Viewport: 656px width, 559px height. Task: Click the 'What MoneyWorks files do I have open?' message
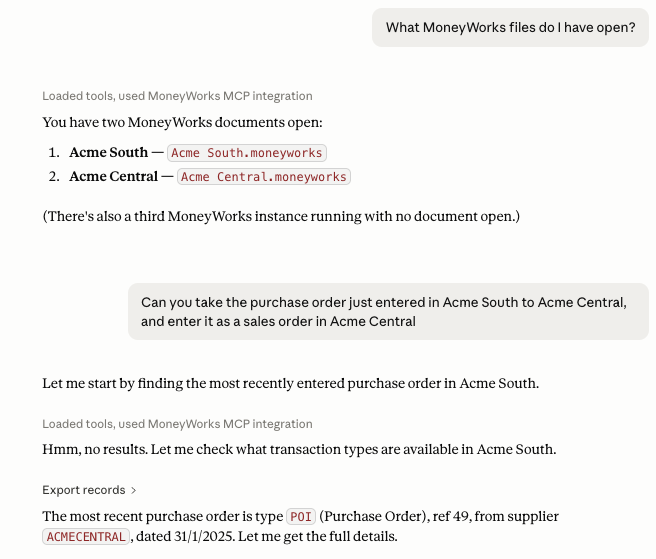pyautogui.click(x=510, y=28)
